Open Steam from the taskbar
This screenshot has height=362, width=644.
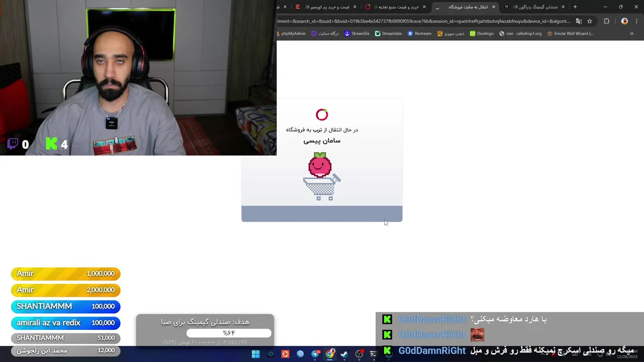[344, 354]
